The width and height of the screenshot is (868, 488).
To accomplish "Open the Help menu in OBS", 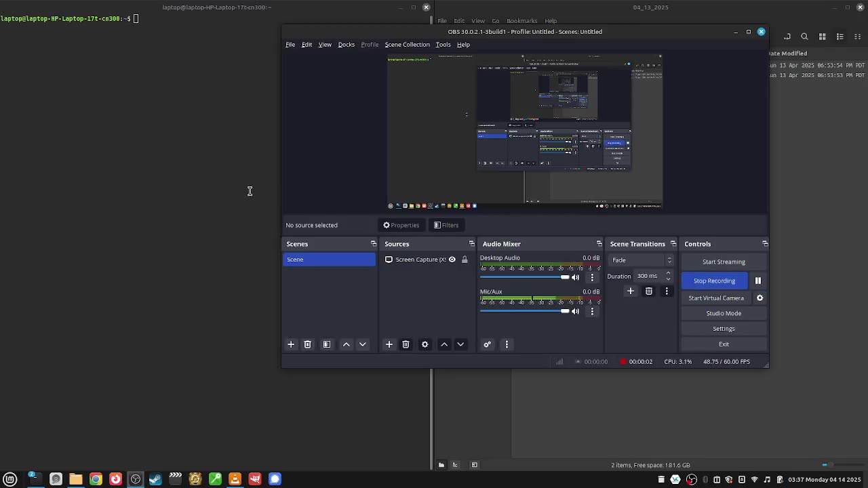I will coord(463,45).
